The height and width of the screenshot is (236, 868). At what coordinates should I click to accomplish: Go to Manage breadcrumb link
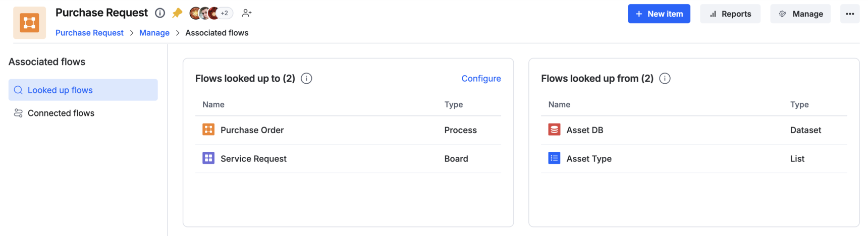pyautogui.click(x=154, y=33)
